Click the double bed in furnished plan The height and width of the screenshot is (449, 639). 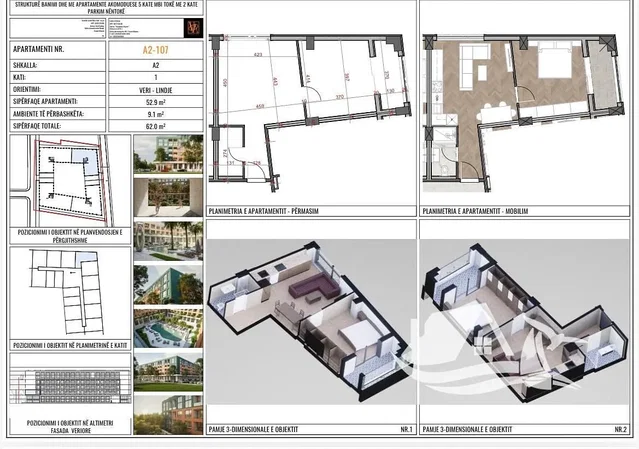tap(554, 60)
